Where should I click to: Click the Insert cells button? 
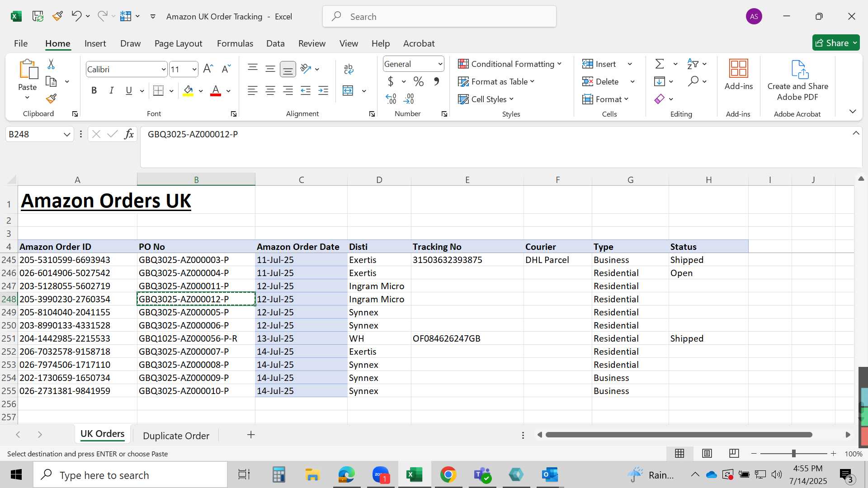[x=599, y=64]
